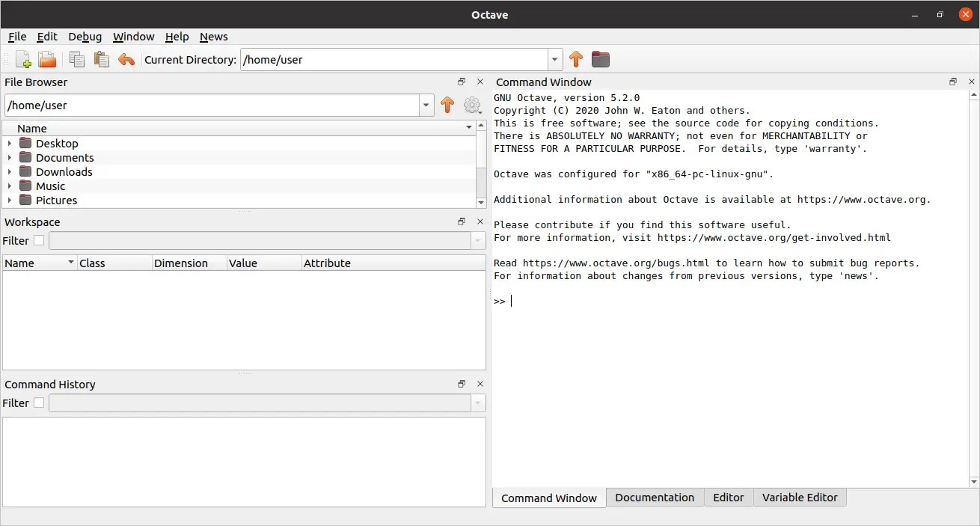980x526 pixels.
Task: Go to parent directory in File Browser
Action: [447, 105]
